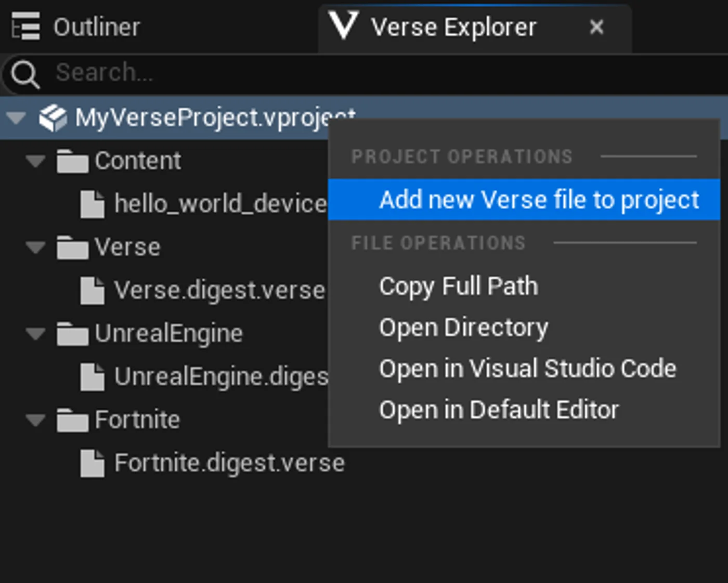Image resolution: width=728 pixels, height=583 pixels.
Task: Select the MyVerseProject.vproject row text
Action: 215,118
